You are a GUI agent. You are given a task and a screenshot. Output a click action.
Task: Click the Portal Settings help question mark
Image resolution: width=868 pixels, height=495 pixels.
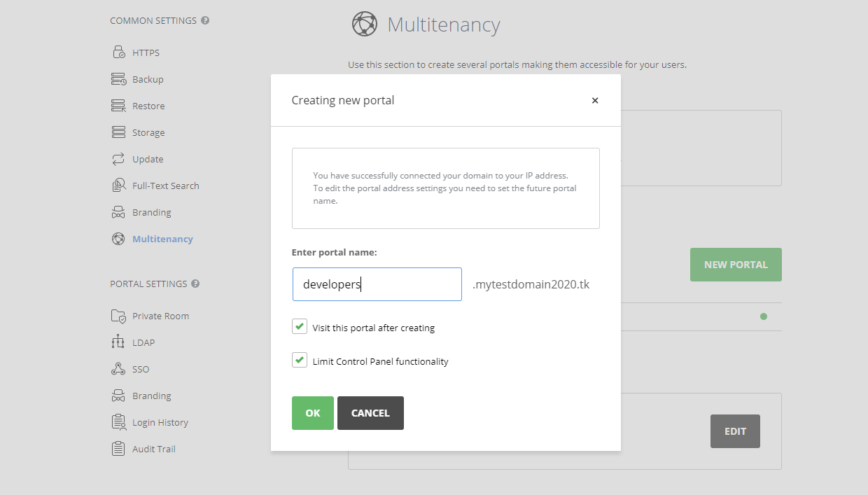[x=195, y=284]
